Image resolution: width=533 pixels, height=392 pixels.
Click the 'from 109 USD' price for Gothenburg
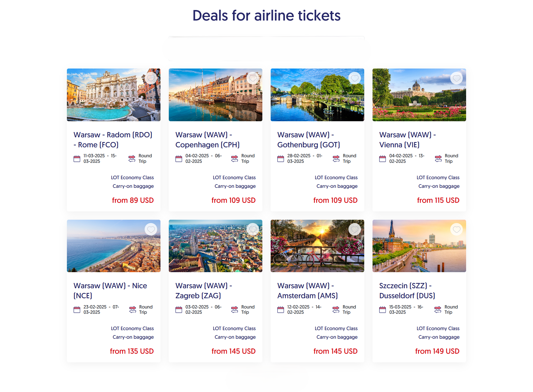click(x=335, y=200)
